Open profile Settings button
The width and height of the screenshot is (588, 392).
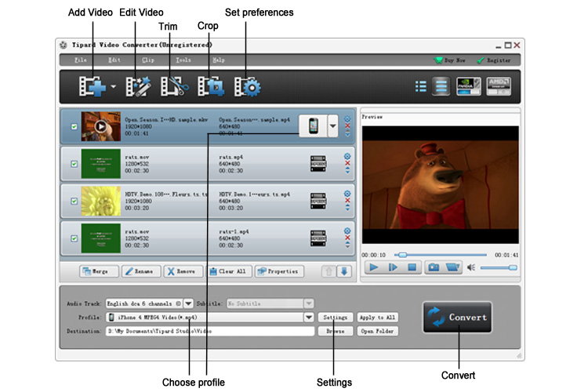click(x=336, y=318)
